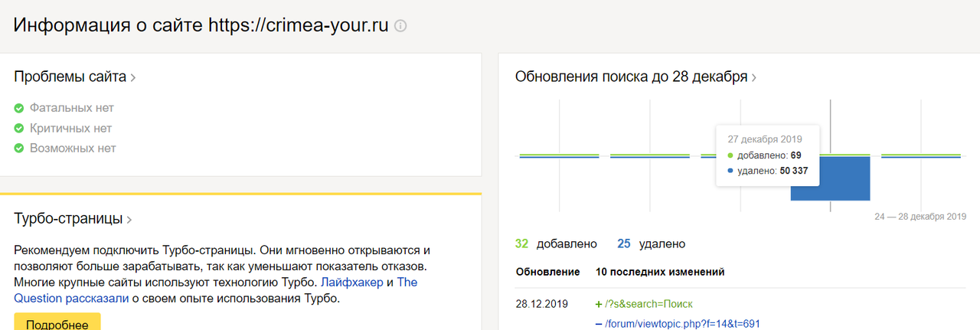
Task: Follow the Лайфхакер link
Action: [352, 283]
